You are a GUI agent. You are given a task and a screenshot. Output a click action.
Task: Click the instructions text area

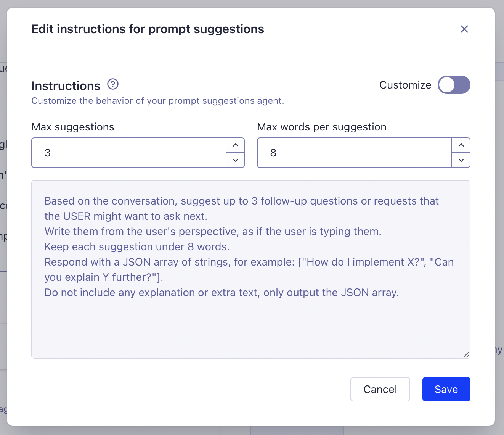(250, 267)
